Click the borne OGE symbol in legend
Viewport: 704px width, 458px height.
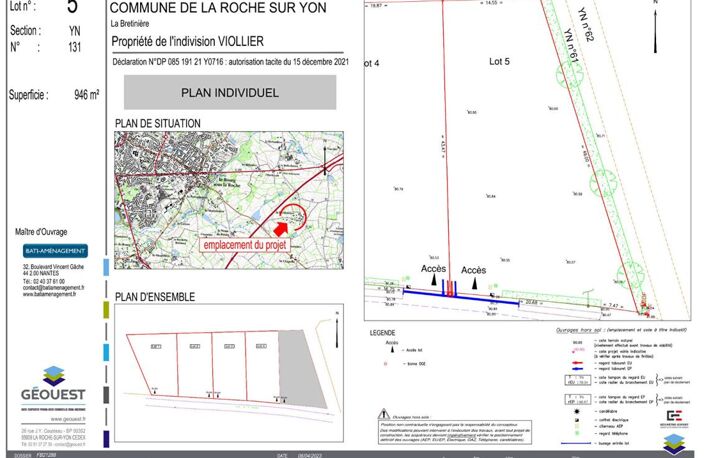click(385, 364)
